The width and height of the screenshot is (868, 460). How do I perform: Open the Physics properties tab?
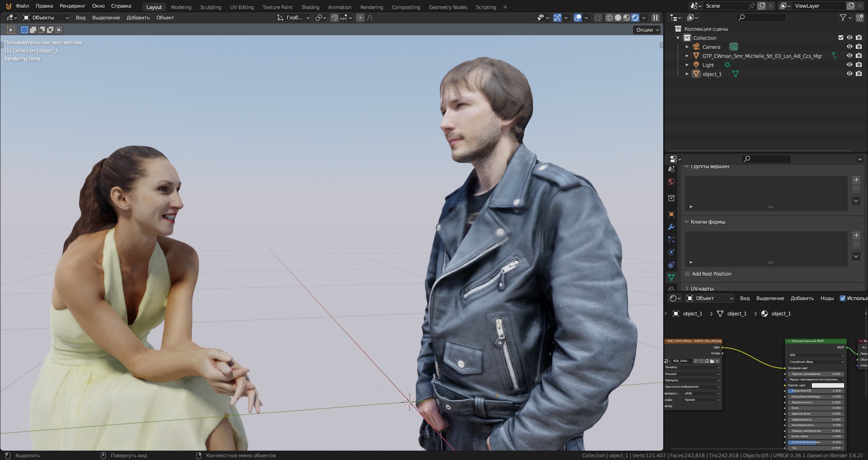pyautogui.click(x=671, y=252)
